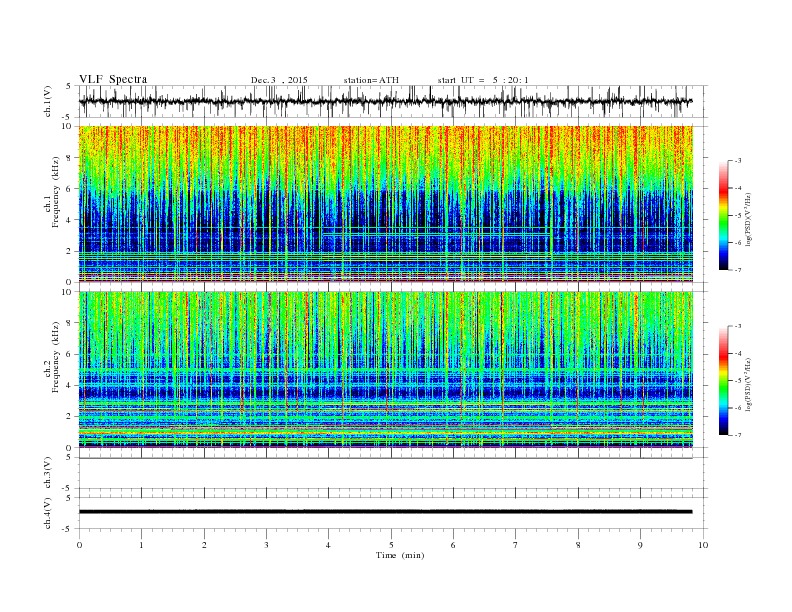792x612 pixels.
Task: Click the time axis tick label "4"
Action: click(x=328, y=545)
